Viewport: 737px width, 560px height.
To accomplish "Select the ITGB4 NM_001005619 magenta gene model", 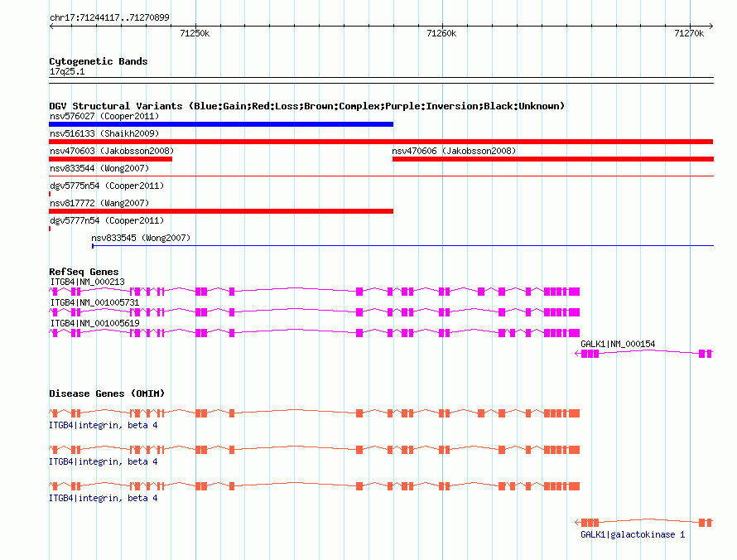I will point(315,333).
